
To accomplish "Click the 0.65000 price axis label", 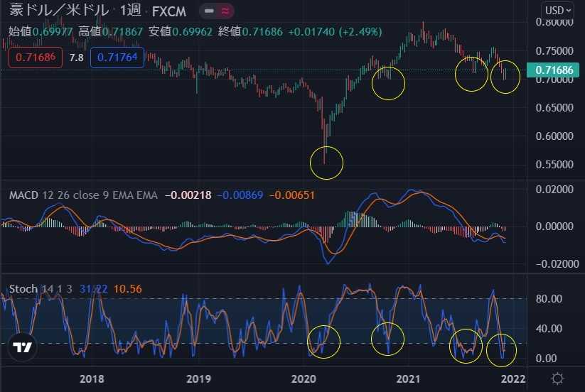I will tap(554, 108).
